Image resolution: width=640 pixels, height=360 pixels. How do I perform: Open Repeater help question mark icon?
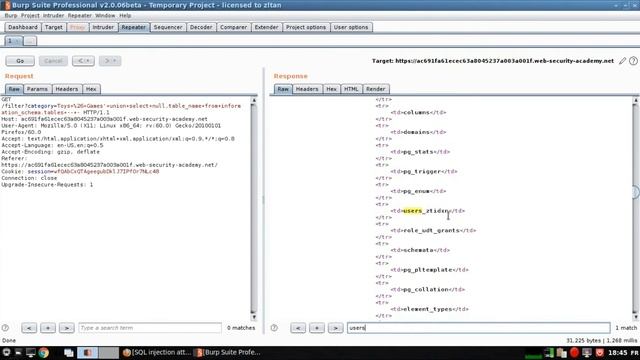633,61
